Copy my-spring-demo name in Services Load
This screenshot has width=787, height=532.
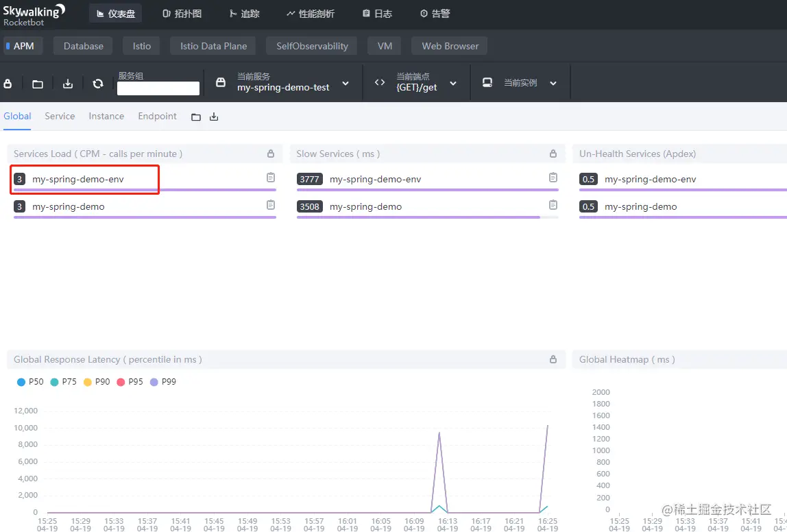271,205
